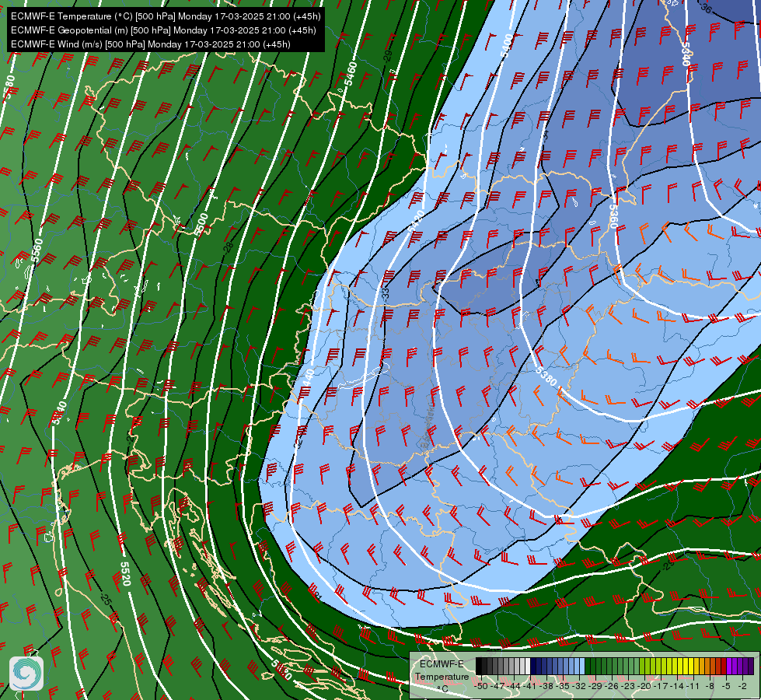The height and width of the screenshot is (700, 761).
Task: Click the darkest purple swatch at legend end
Action: pos(751,666)
